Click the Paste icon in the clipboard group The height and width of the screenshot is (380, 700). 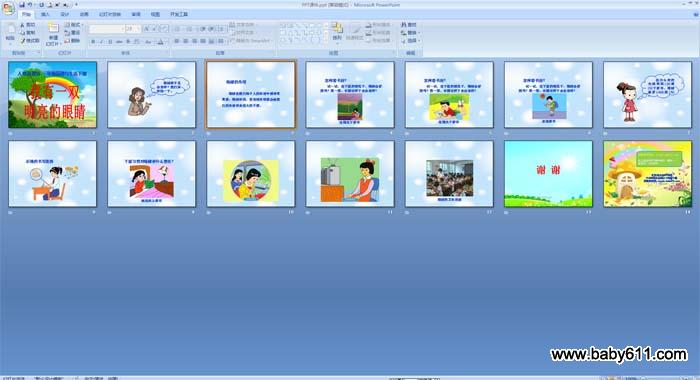[x=10, y=32]
